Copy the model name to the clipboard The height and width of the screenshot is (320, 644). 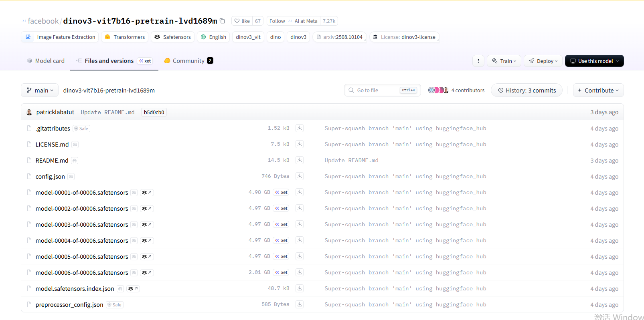point(222,21)
